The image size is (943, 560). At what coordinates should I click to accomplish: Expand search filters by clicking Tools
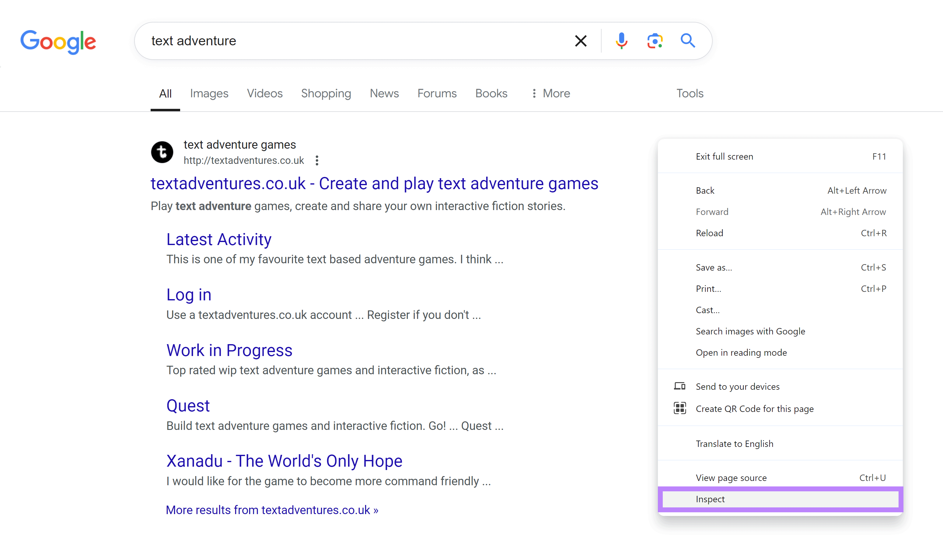[x=689, y=93]
